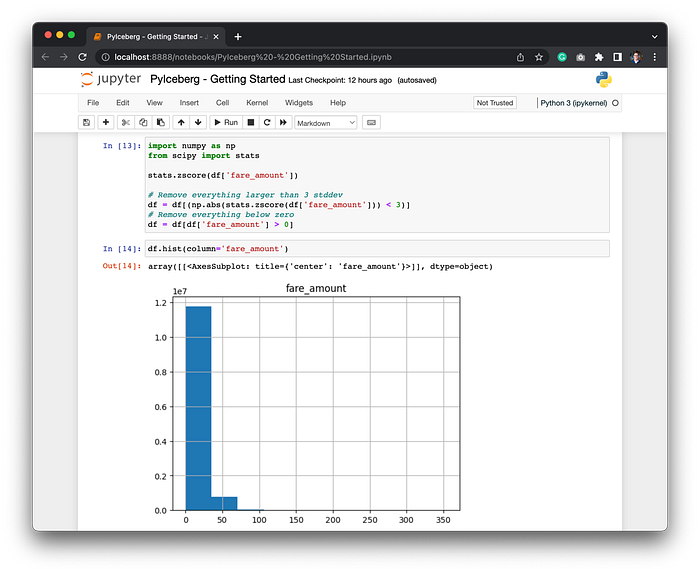The height and width of the screenshot is (574, 700).
Task: Open the command palette keyboard icon
Action: coord(371,122)
